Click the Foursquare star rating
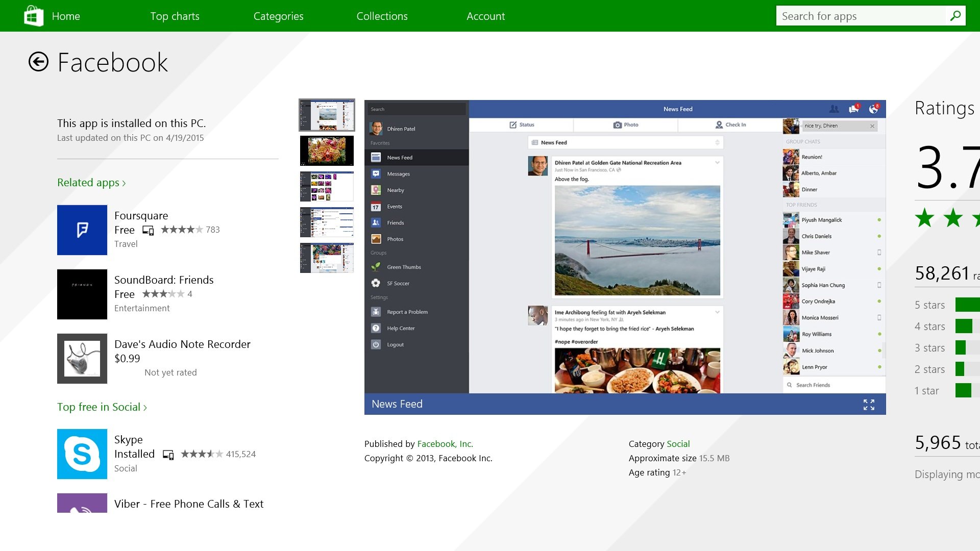The height and width of the screenshot is (551, 980). 182,230
